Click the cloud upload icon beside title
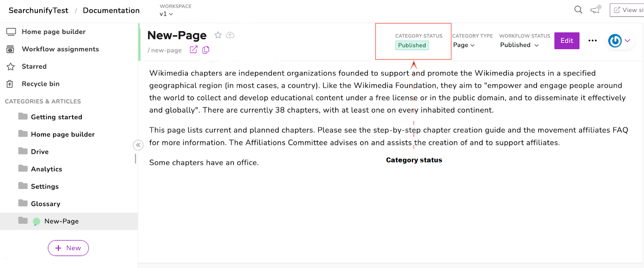644x268 pixels. click(x=230, y=35)
